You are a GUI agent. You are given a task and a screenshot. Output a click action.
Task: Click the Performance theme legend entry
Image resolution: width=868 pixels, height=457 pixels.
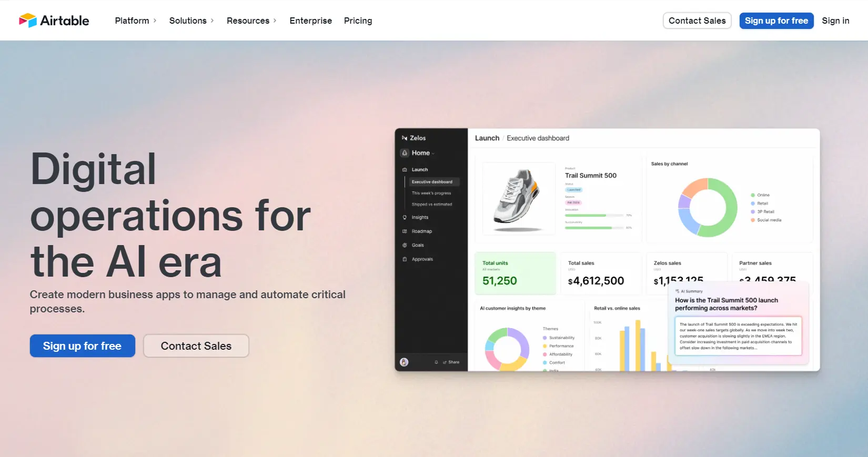point(558,346)
